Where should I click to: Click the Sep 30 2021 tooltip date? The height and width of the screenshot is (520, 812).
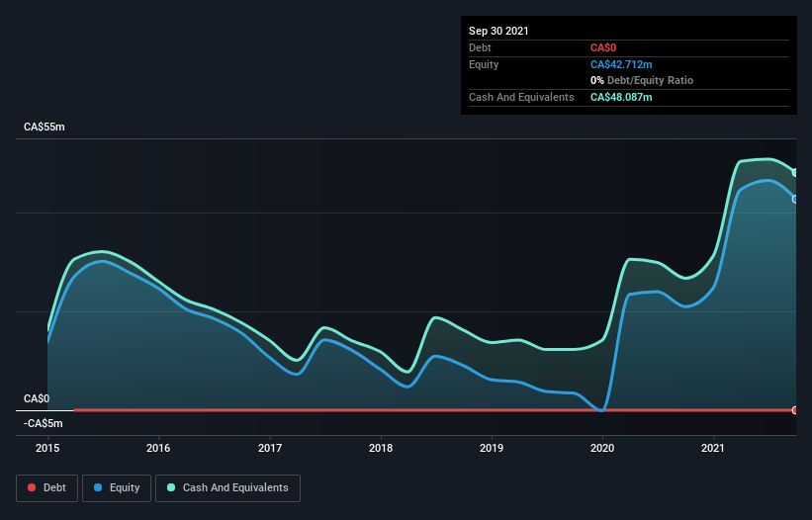[498, 31]
